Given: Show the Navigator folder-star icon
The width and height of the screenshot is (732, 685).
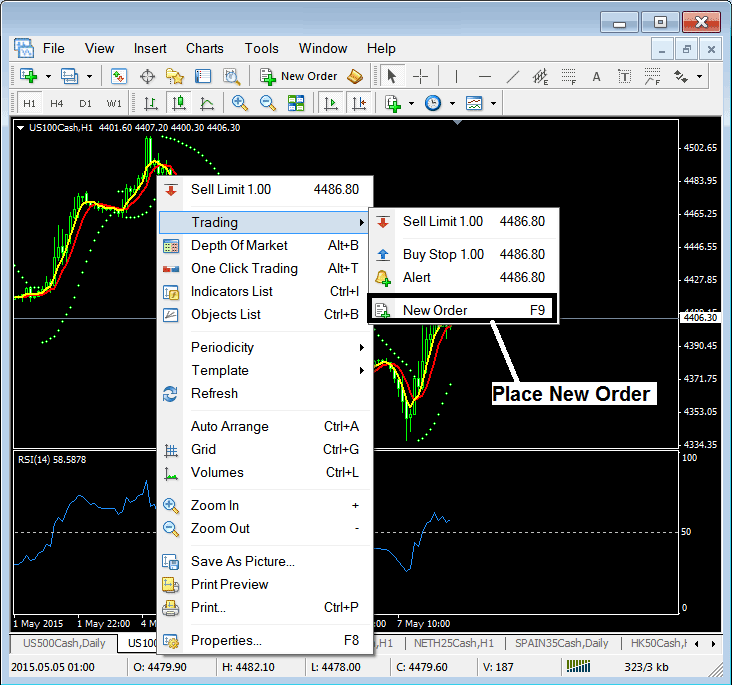Looking at the screenshot, I should point(175,76).
